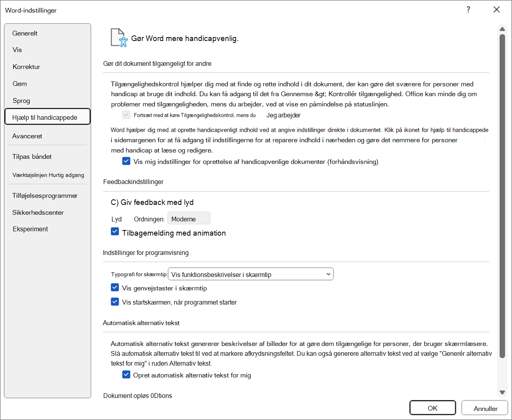
Task: Click the Dokument opløs heading at bottom
Action: [x=137, y=396]
